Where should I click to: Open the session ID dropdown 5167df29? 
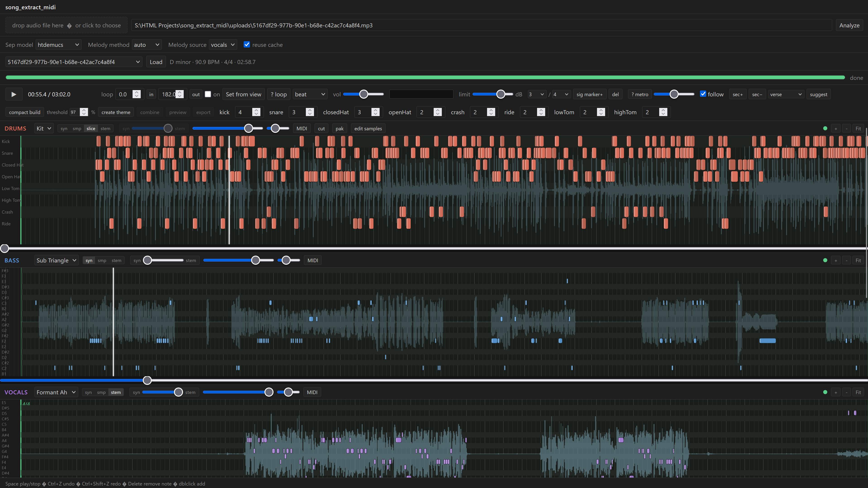(x=74, y=62)
